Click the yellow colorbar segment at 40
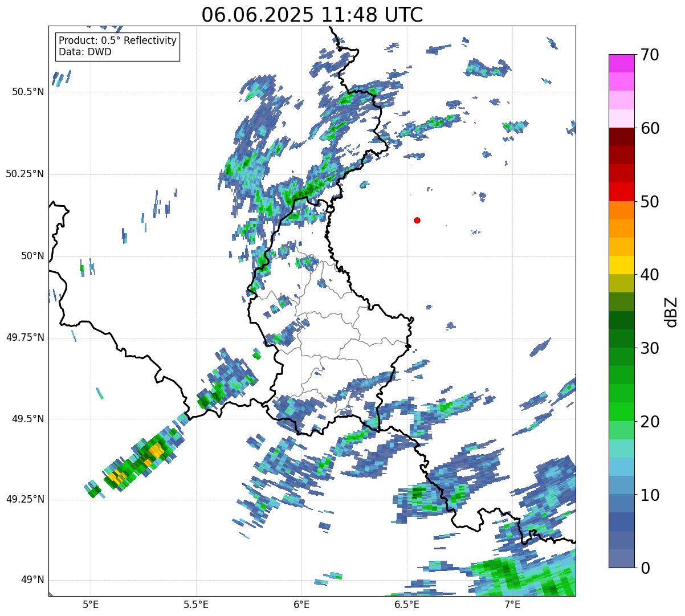This screenshot has width=685, height=616. click(622, 265)
